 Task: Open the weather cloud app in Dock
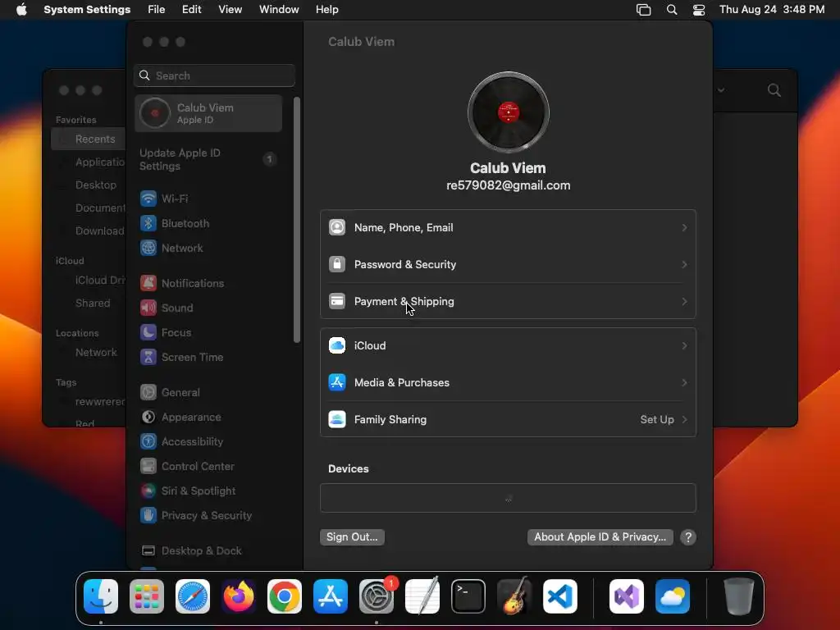[673, 596]
